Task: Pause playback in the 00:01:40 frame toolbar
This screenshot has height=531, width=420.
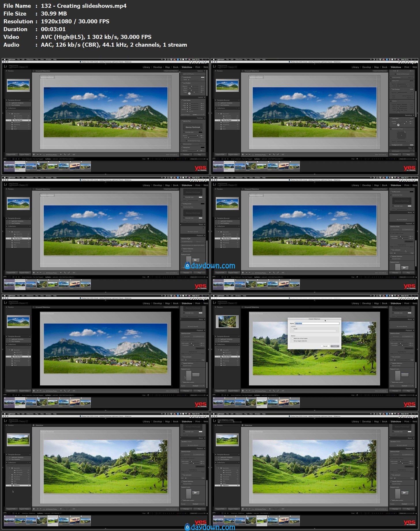Action: [x=61, y=391]
